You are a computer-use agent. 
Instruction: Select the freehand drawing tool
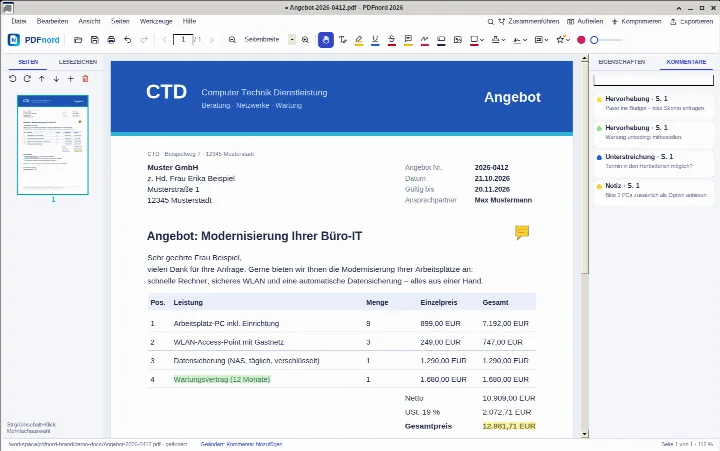pos(425,40)
